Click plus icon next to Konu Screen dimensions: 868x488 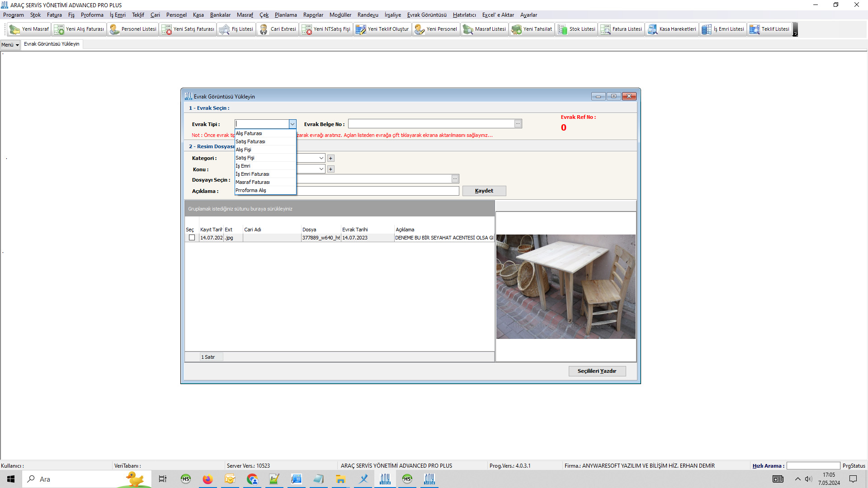tap(331, 169)
